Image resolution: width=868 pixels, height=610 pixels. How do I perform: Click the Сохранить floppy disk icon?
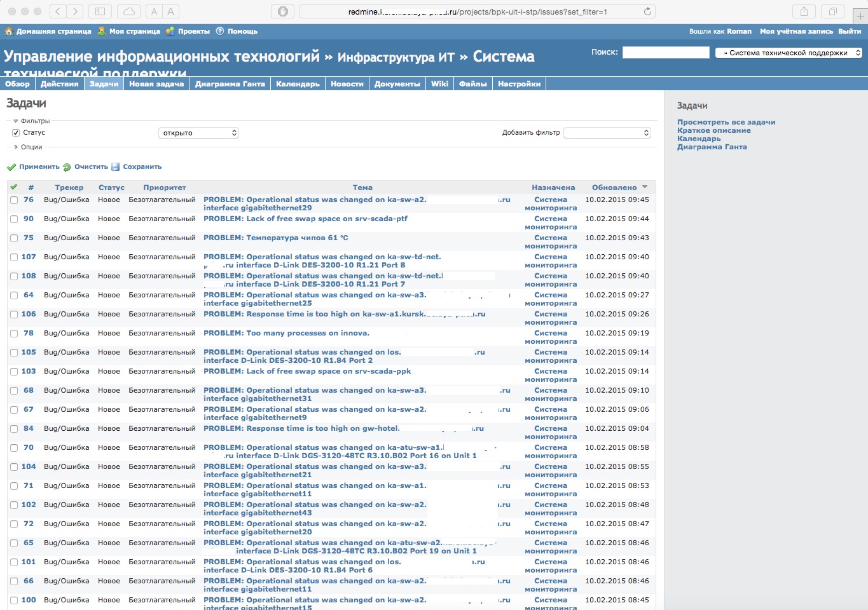click(116, 167)
